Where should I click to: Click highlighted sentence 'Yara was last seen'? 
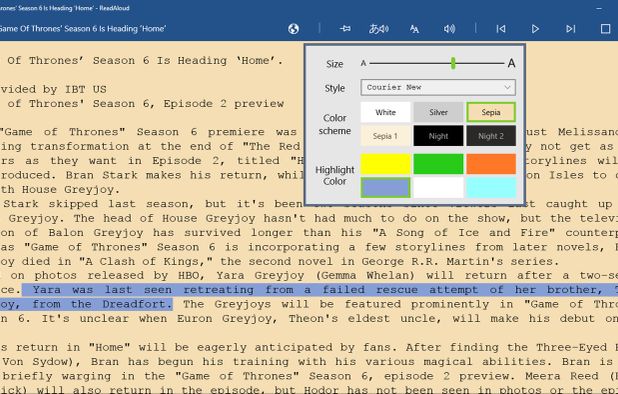pyautogui.click(x=102, y=290)
